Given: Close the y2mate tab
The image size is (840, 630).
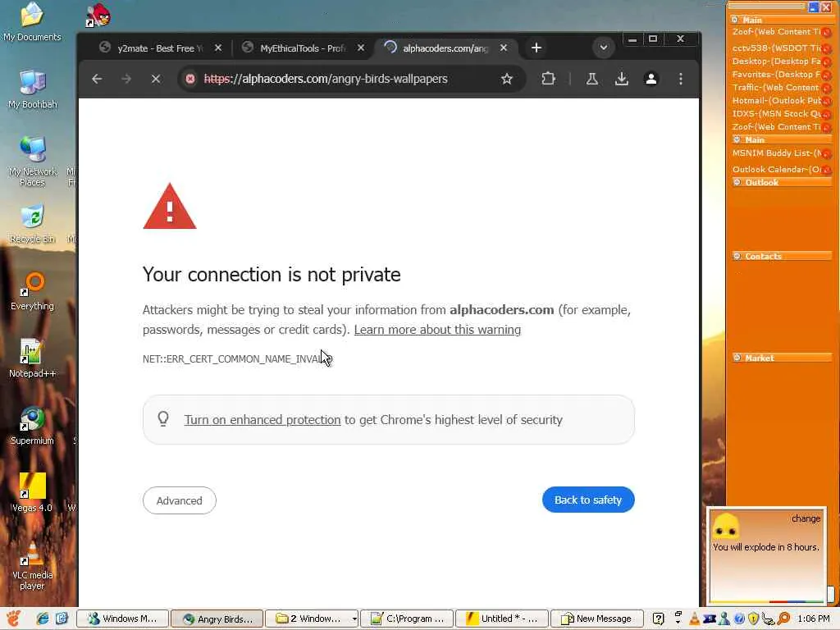Looking at the screenshot, I should [x=218, y=48].
